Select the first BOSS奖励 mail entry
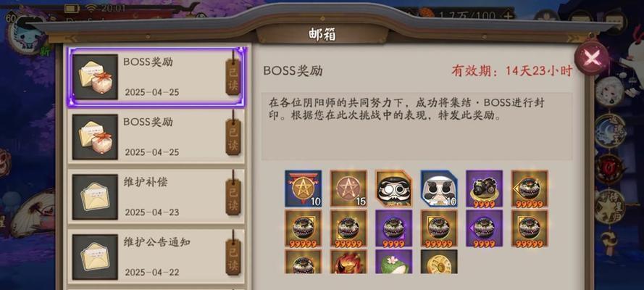644x290 pixels. pos(156,78)
